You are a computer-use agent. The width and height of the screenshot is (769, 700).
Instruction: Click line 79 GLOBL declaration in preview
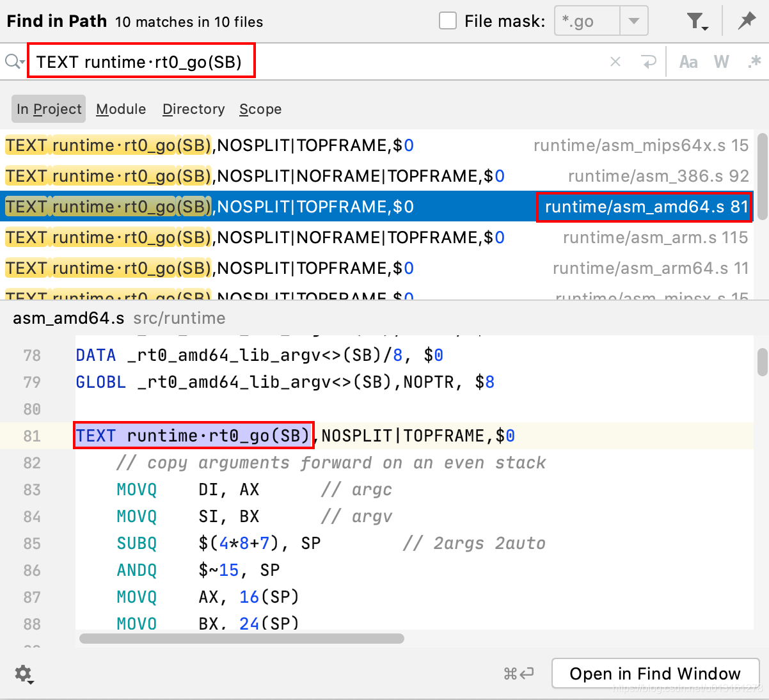(285, 382)
